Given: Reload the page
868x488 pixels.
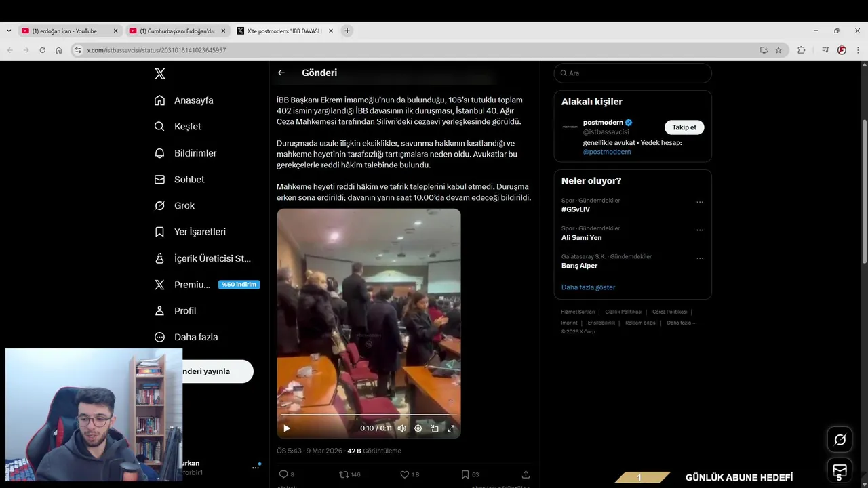Looking at the screenshot, I should 42,50.
